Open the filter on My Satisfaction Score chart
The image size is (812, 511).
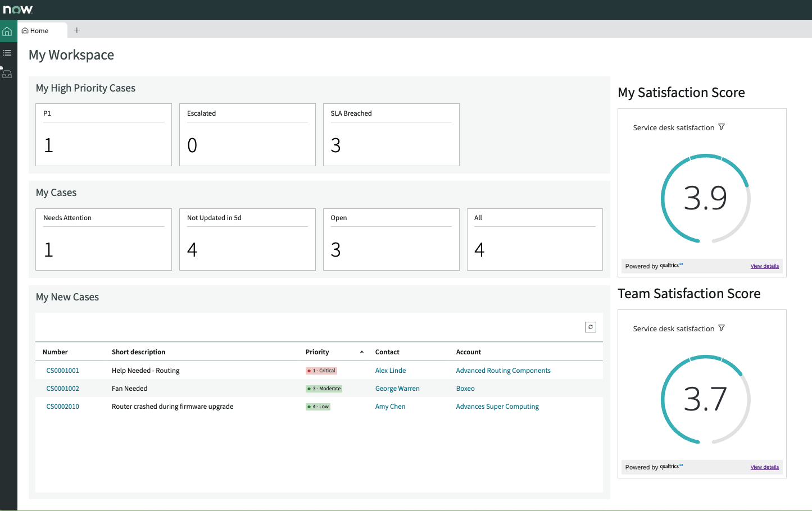tap(722, 127)
